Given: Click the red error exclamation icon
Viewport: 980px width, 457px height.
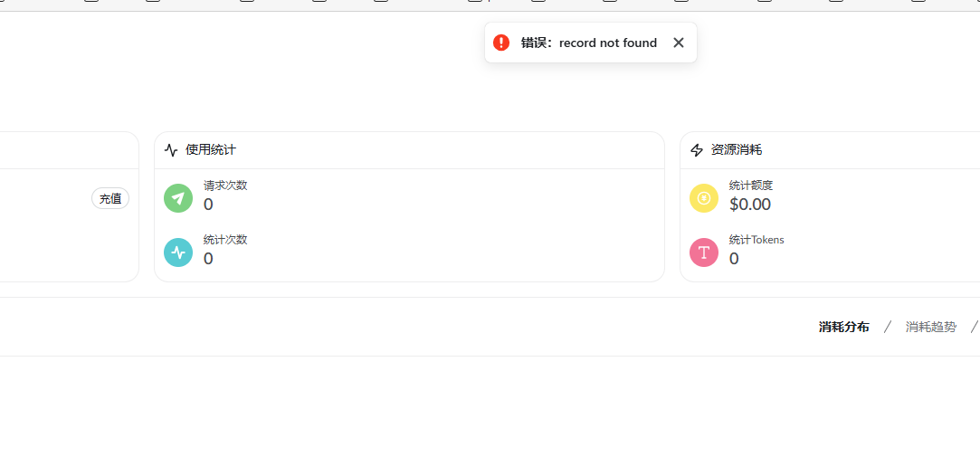Looking at the screenshot, I should 501,43.
